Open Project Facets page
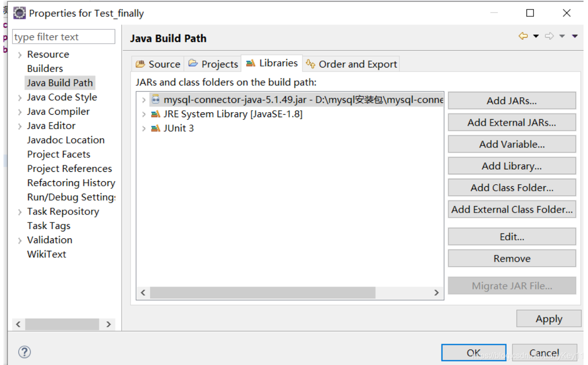The width and height of the screenshot is (588, 365). pyautogui.click(x=59, y=154)
